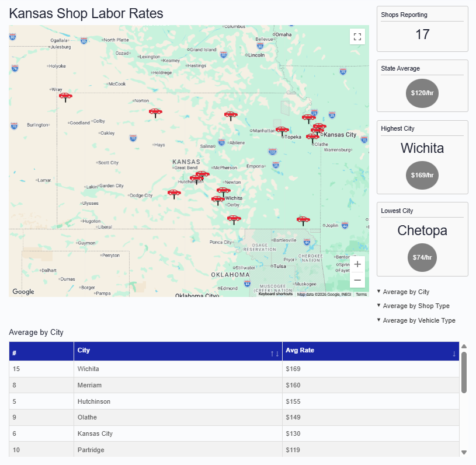The width and height of the screenshot is (476, 465).
Task: Zoom out on the map
Action: coord(357,280)
